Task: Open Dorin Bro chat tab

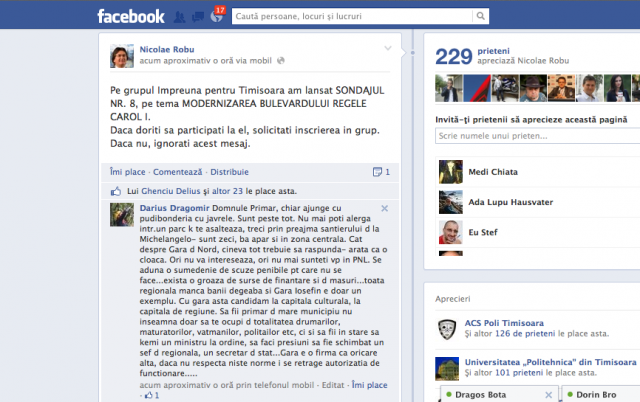Action: [596, 395]
